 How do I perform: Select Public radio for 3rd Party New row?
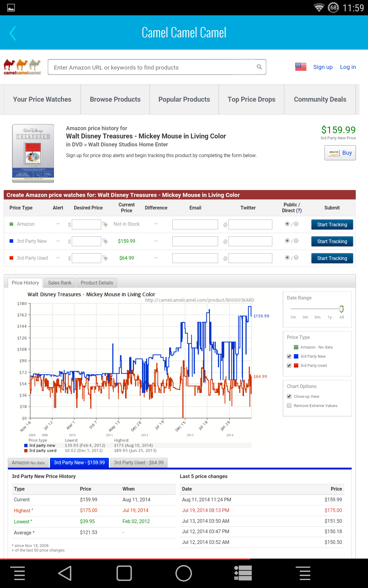pos(287,241)
